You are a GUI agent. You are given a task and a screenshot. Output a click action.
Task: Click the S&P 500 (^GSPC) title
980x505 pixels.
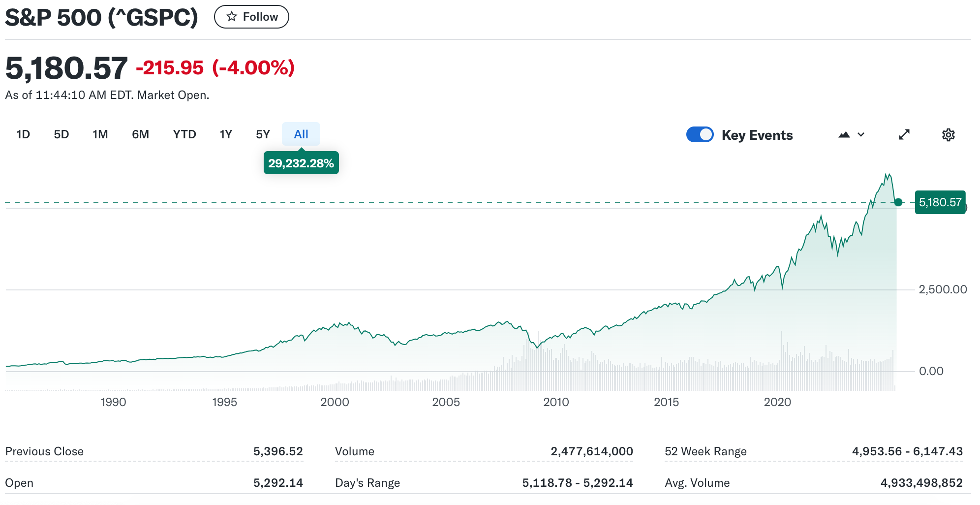(101, 18)
